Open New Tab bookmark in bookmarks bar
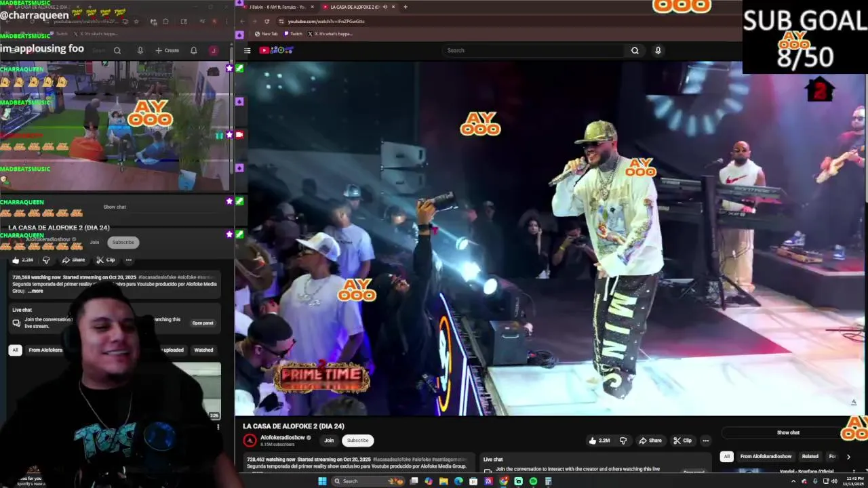The image size is (868, 488). (x=267, y=34)
